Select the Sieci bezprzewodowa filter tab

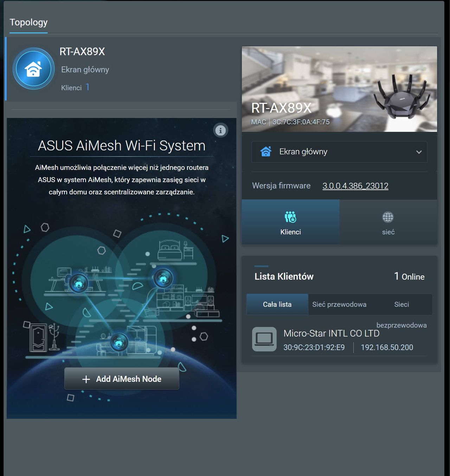(401, 304)
